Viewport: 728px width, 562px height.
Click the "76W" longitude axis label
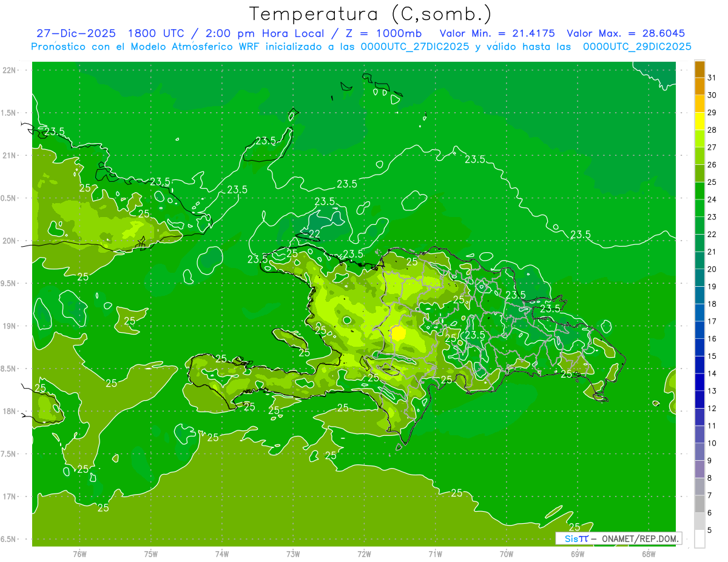click(x=79, y=553)
